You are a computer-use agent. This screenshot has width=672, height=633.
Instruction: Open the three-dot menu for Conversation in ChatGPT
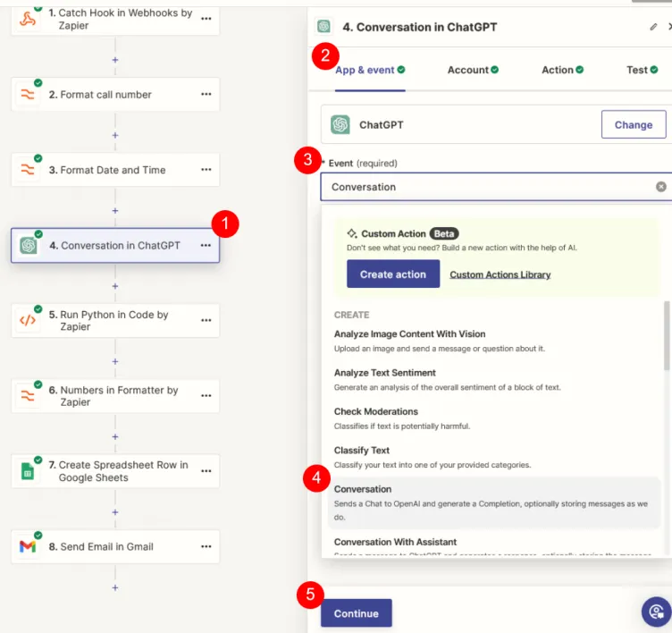tap(206, 245)
